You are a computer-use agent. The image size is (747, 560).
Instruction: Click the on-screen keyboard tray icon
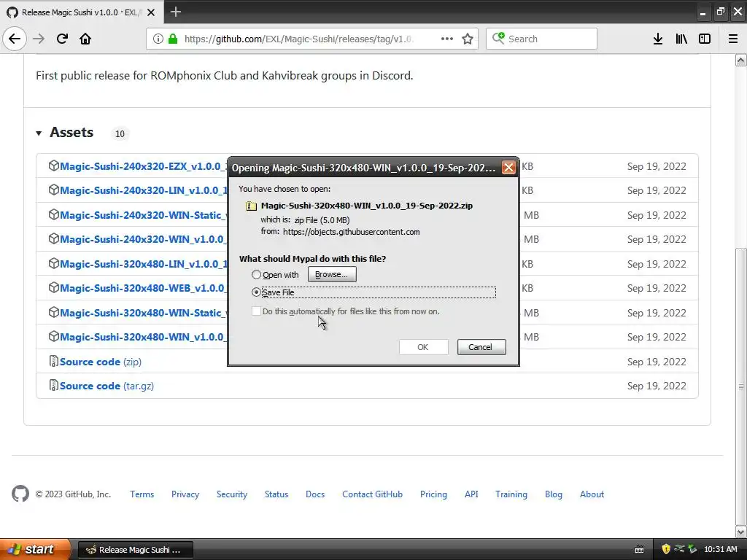[639, 550]
